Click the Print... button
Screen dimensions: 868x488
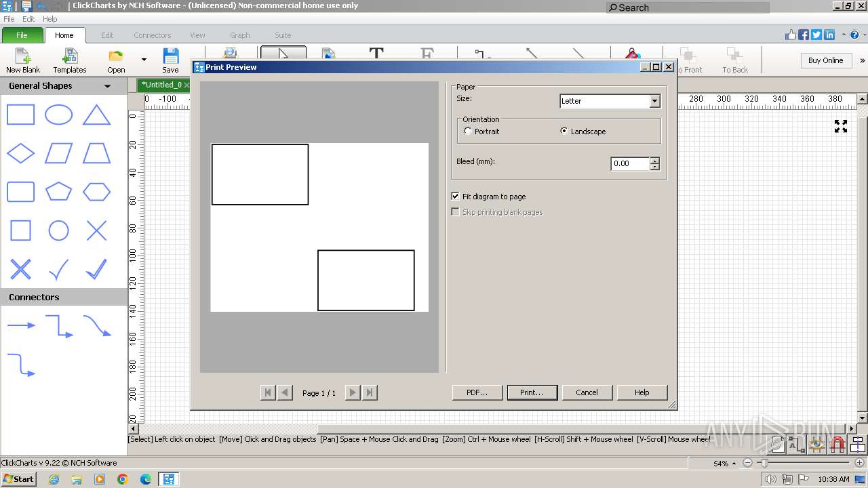[x=532, y=392]
